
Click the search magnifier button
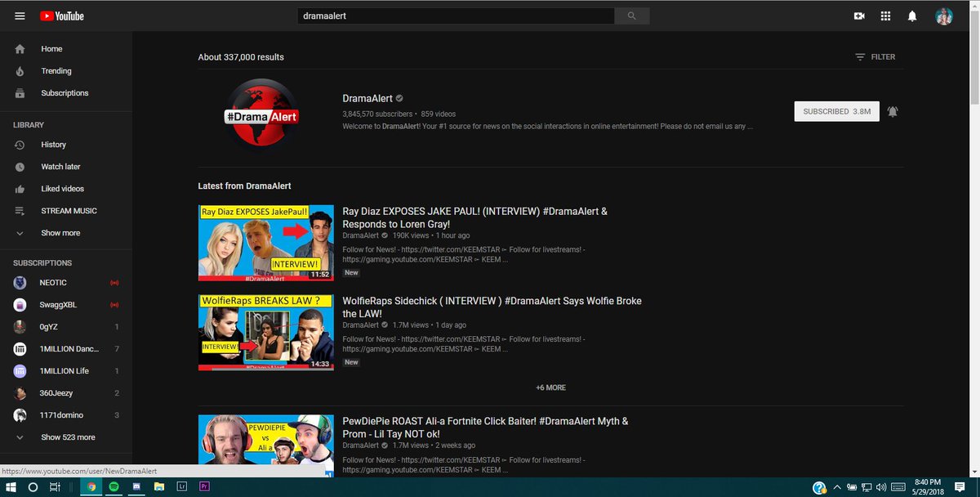pos(632,16)
